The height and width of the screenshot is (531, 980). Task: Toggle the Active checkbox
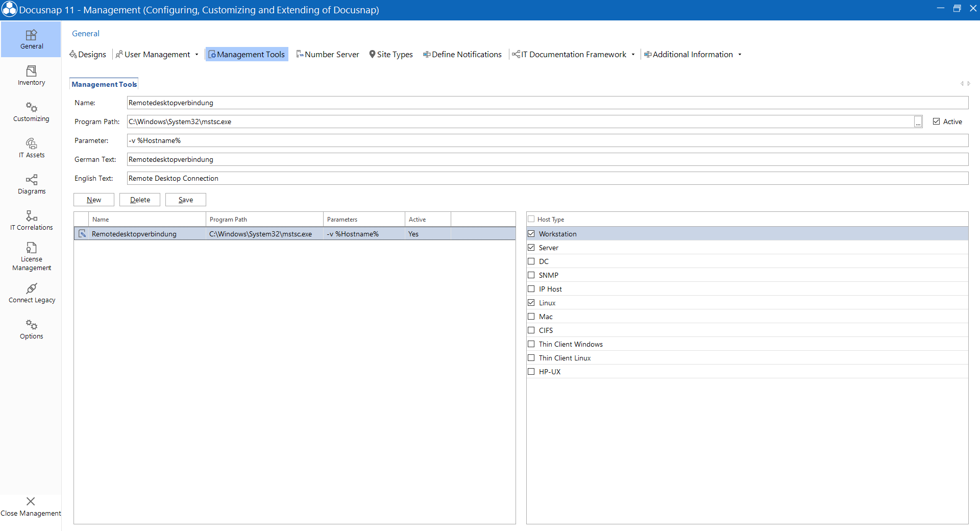click(x=937, y=121)
